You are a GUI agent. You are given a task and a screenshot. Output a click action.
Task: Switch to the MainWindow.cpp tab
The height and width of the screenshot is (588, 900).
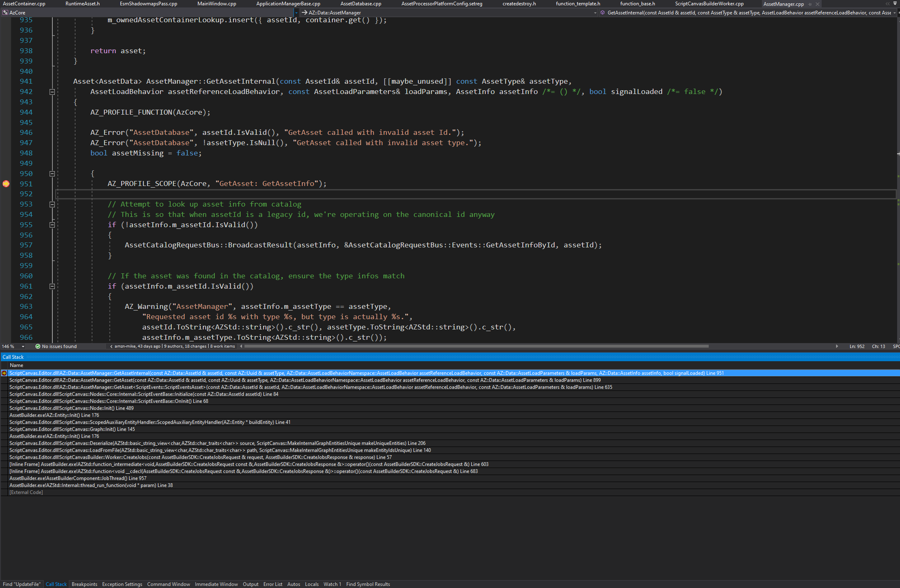pyautogui.click(x=217, y=4)
